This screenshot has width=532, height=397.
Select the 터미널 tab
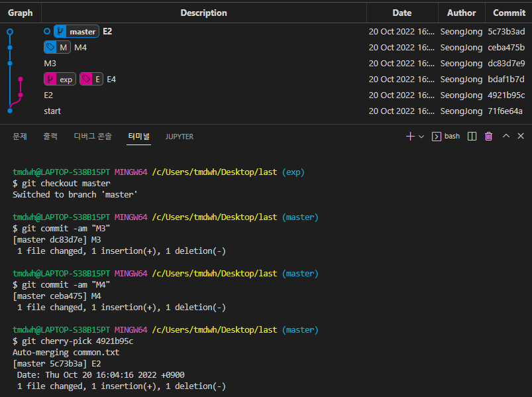point(138,137)
